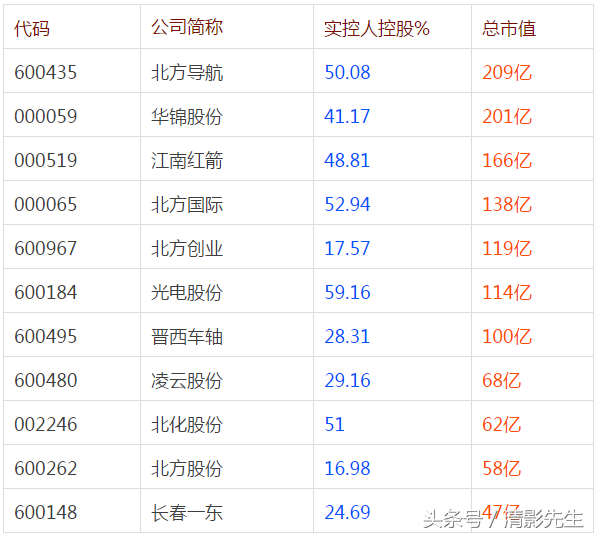Select company name 长春一东
596x536 pixels.
[187, 512]
